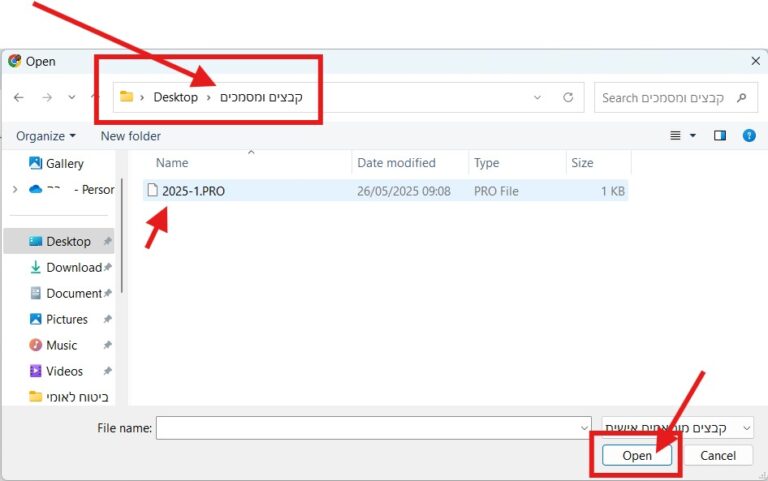Image resolution: width=768 pixels, height=481 pixels.
Task: Click the back navigation arrow
Action: [18, 97]
